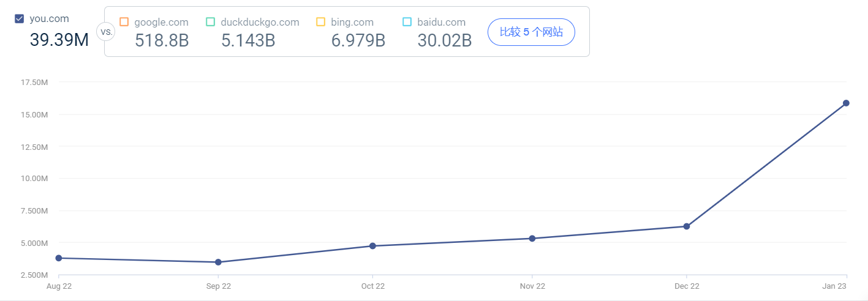
Task: Uncheck the you.com checkbox
Action: pos(19,19)
